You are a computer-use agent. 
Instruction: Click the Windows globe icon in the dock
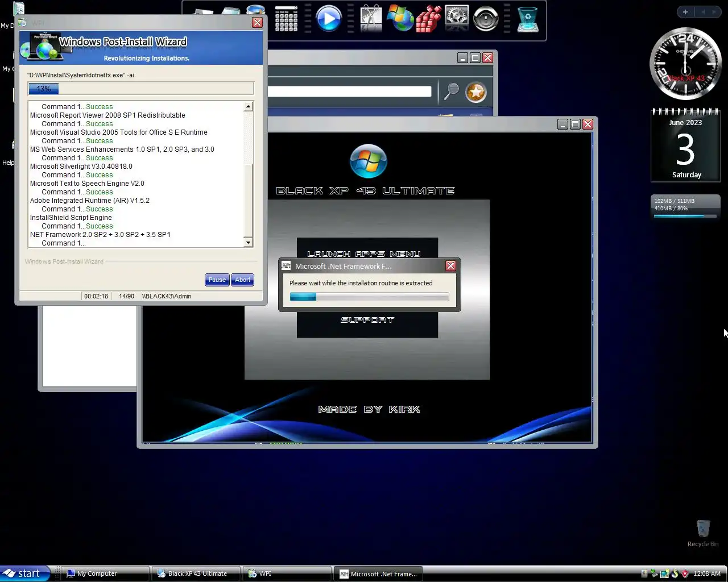tap(400, 18)
